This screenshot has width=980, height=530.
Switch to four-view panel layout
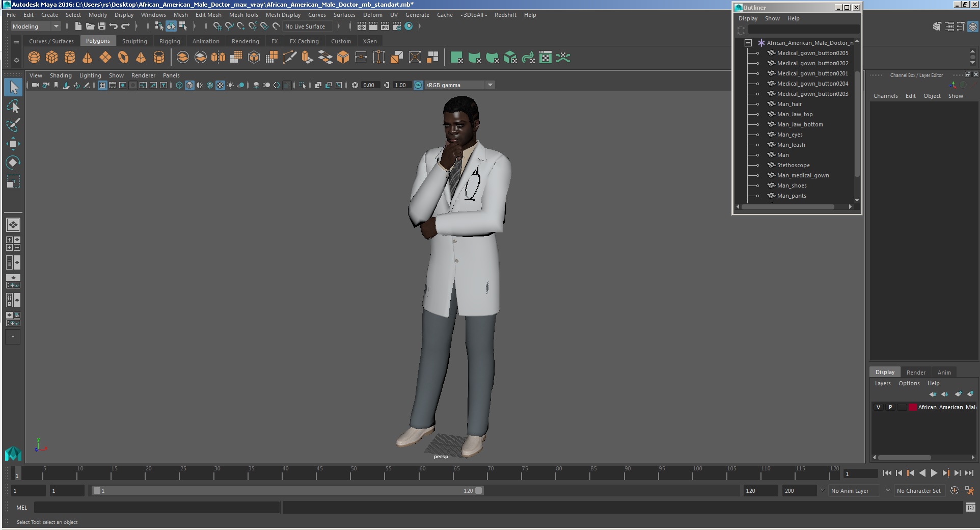pos(13,244)
